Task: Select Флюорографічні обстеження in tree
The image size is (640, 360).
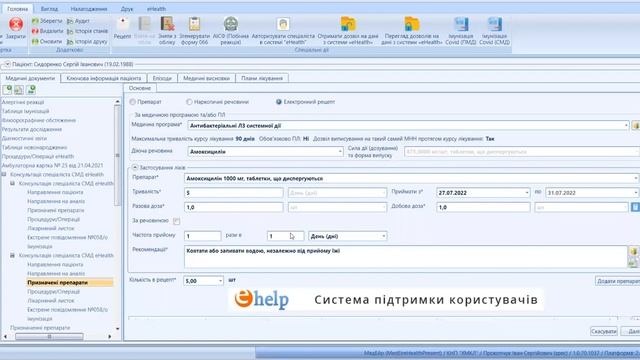Action: 39,120
